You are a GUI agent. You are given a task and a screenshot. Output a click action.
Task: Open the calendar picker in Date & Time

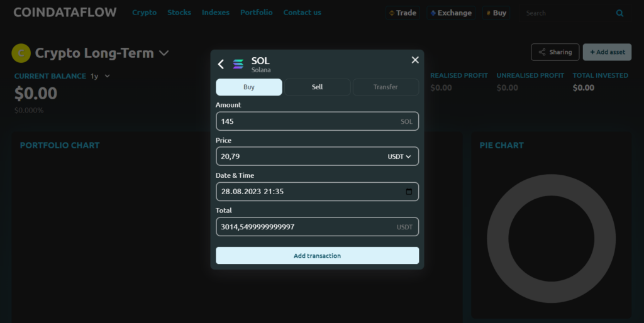409,192
